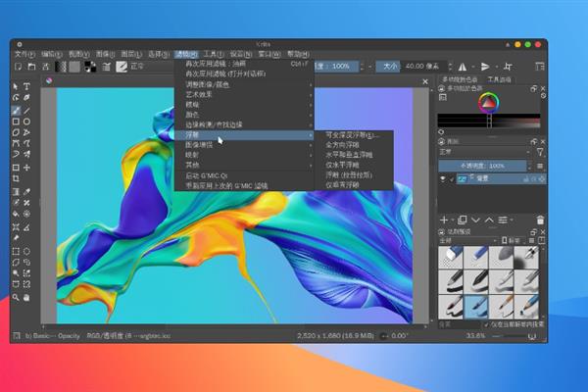Open the gradient chooser in top toolbar

click(x=61, y=67)
